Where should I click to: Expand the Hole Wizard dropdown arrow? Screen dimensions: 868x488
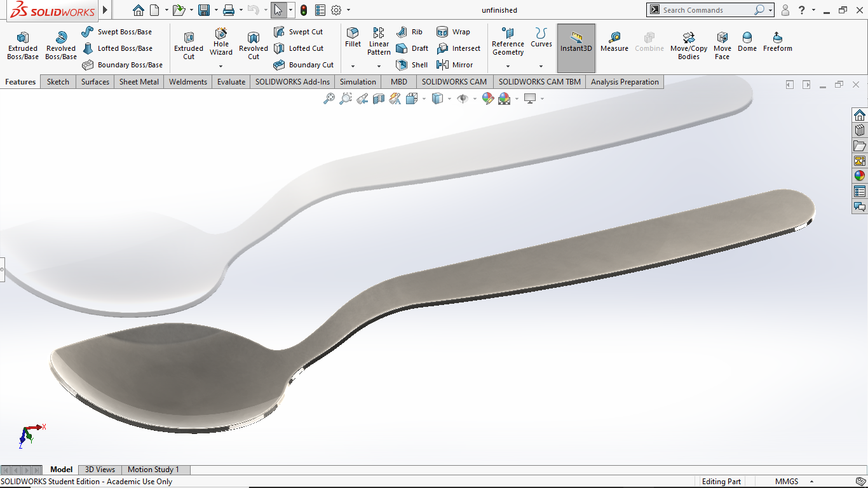221,66
